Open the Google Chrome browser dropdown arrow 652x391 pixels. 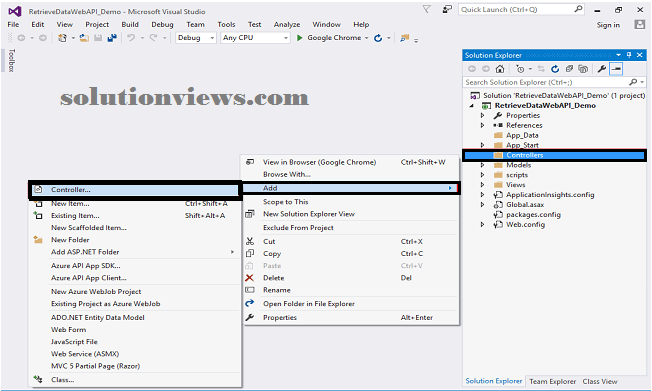(x=366, y=38)
